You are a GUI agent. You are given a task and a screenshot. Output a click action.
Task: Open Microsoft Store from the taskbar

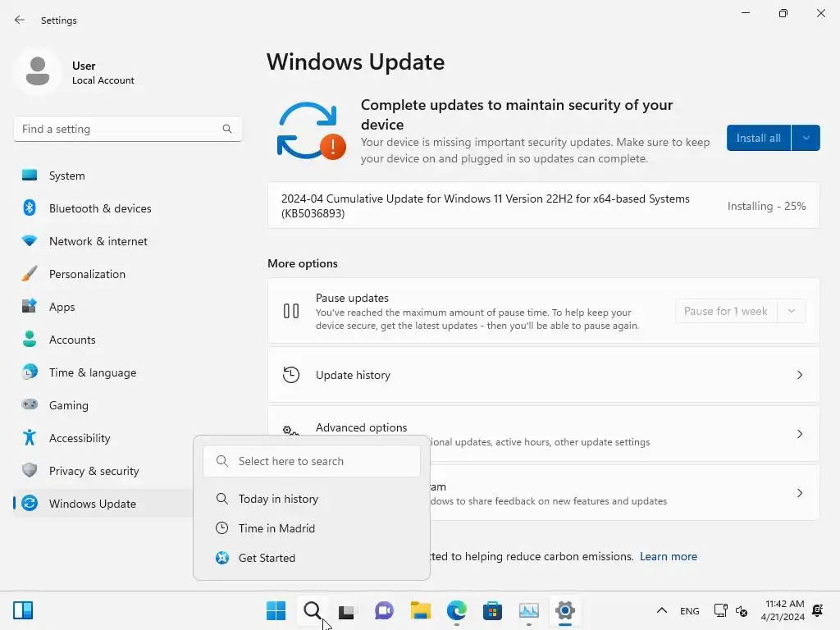[492, 610]
